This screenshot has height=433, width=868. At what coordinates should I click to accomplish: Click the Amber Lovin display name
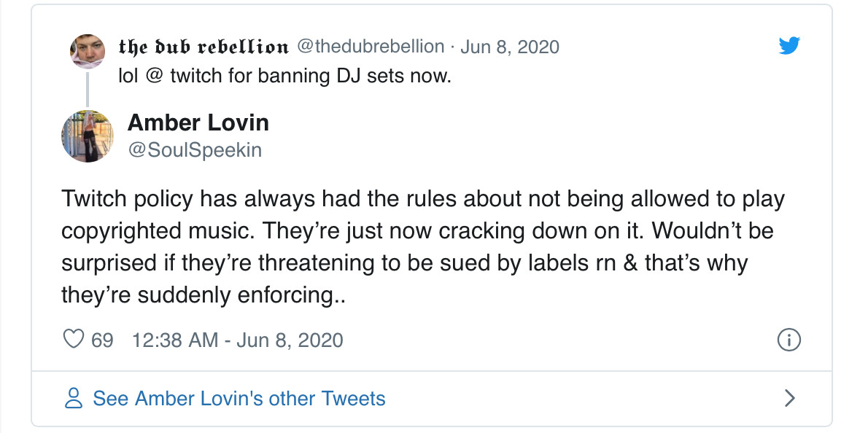pos(198,122)
